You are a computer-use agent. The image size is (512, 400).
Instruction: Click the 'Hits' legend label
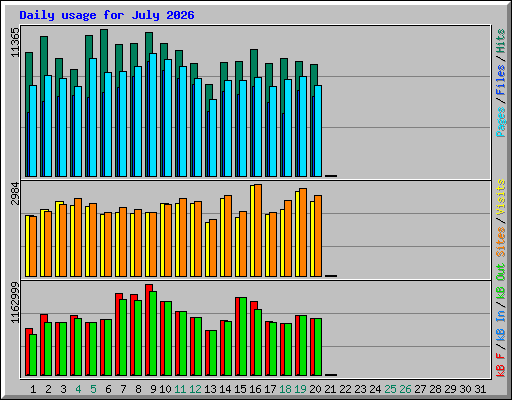[500, 41]
